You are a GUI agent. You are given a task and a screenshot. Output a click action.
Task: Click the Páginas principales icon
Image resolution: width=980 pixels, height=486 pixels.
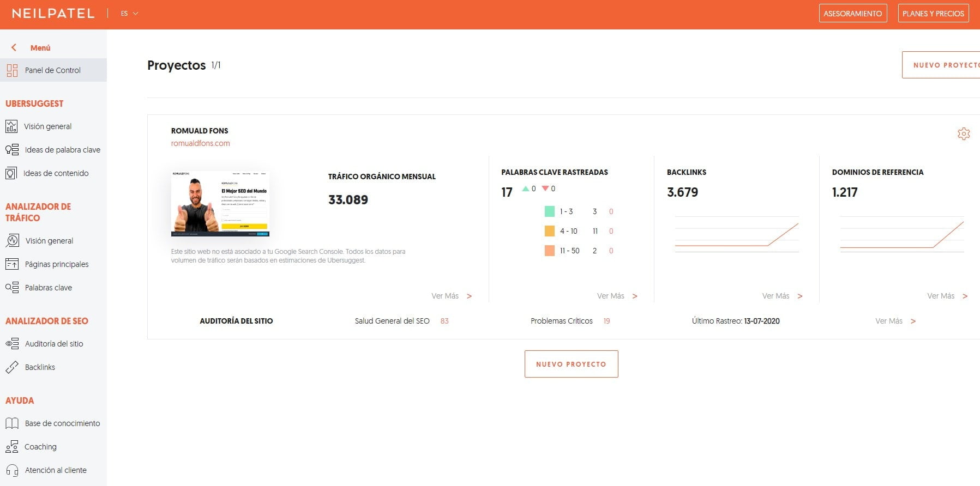coord(12,264)
